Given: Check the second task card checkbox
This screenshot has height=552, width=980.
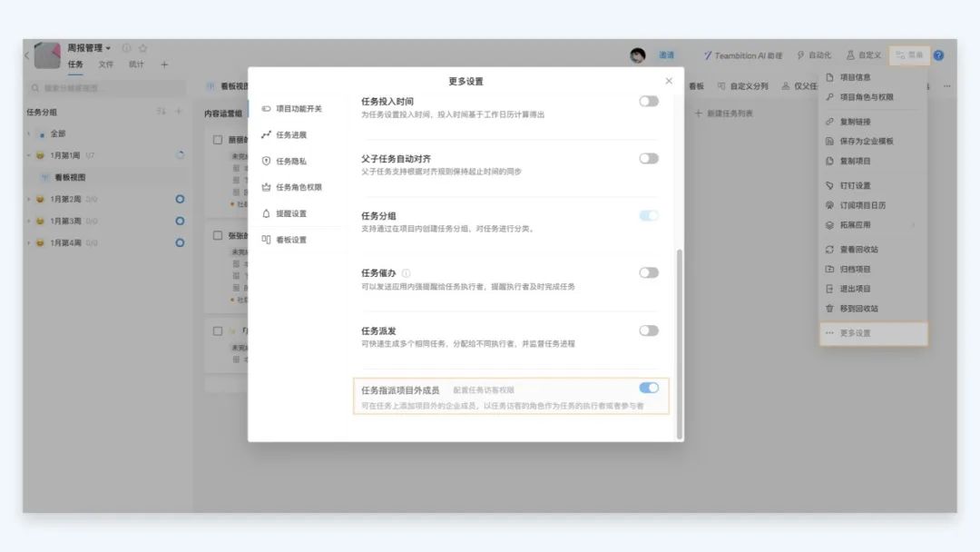Looking at the screenshot, I should 218,236.
